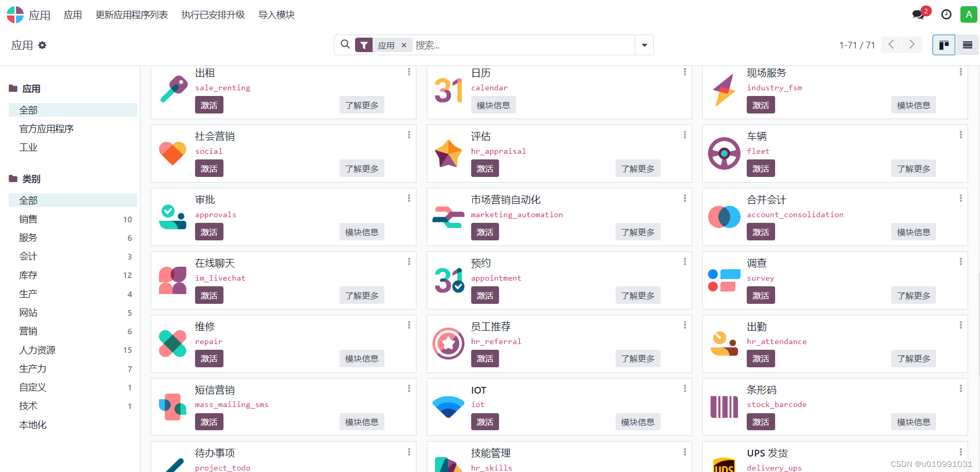Click the 社会营销 heart app icon
The image size is (980, 472).
point(172,153)
